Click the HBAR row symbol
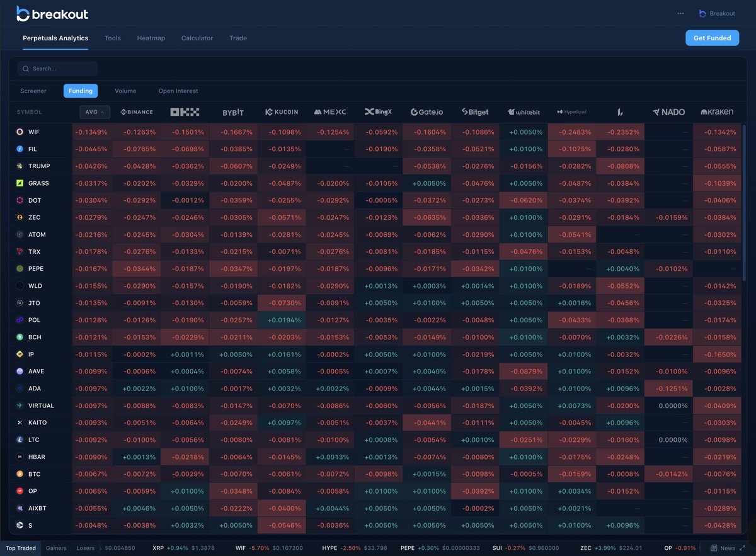 tap(37, 457)
